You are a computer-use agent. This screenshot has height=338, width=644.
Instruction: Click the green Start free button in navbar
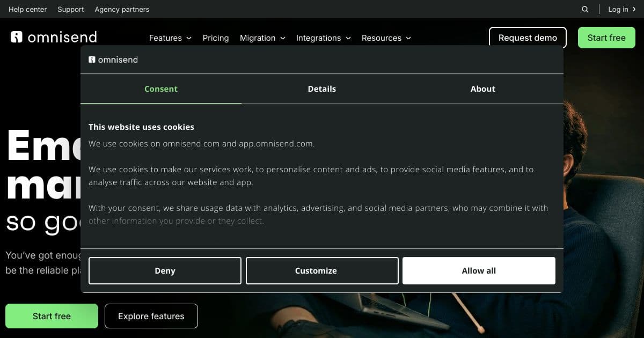click(606, 38)
